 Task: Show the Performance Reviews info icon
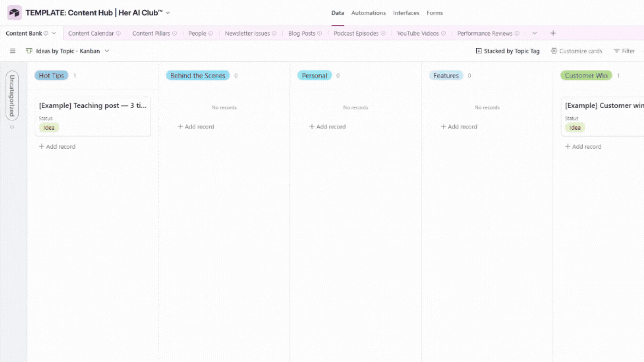point(517,33)
